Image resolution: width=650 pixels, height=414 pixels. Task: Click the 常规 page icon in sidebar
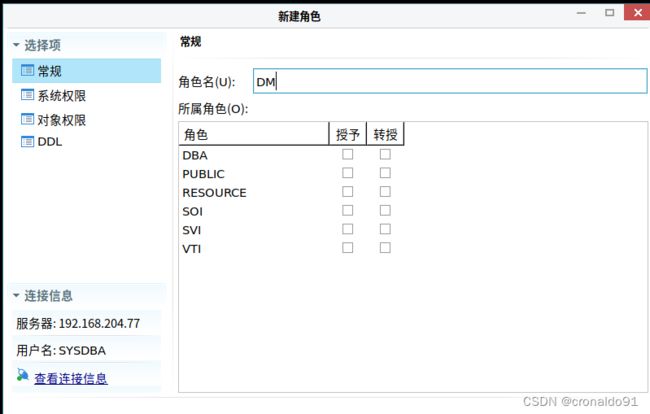[x=27, y=70]
